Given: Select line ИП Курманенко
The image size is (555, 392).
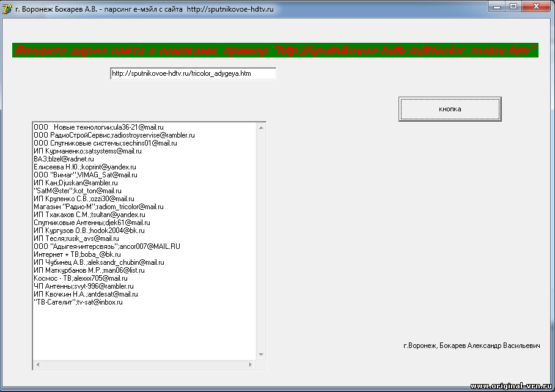Looking at the screenshot, I should pos(87,151).
